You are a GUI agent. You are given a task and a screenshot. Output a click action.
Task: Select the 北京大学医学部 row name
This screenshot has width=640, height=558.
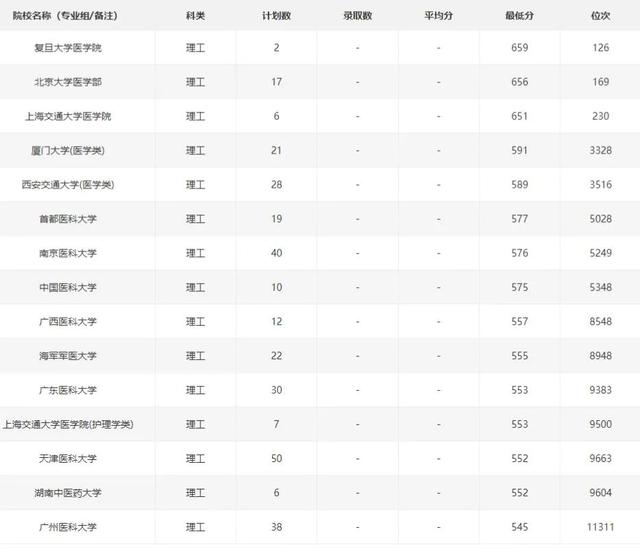point(68,82)
